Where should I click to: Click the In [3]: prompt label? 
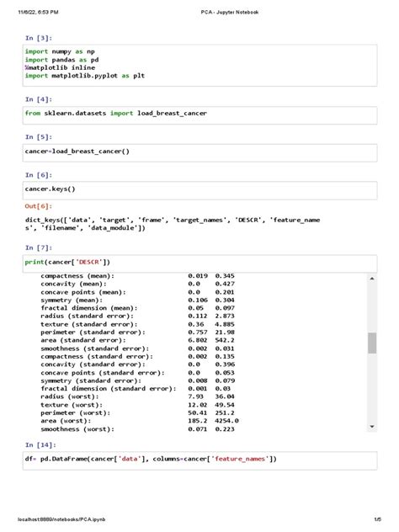(39, 38)
